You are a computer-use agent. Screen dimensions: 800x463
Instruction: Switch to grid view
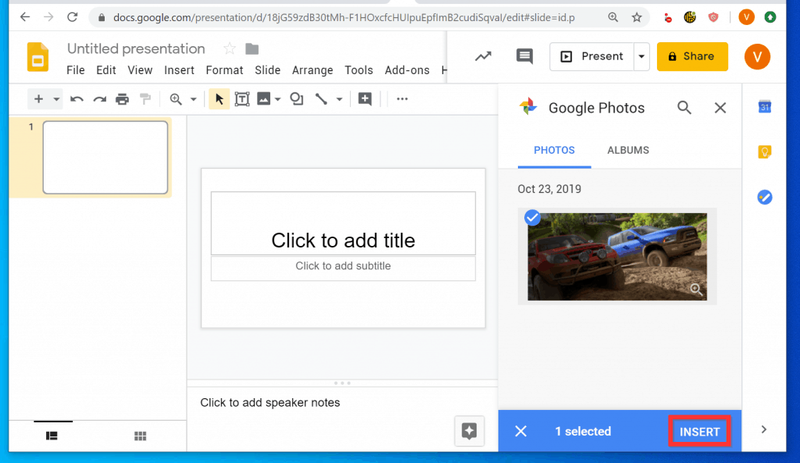click(140, 435)
